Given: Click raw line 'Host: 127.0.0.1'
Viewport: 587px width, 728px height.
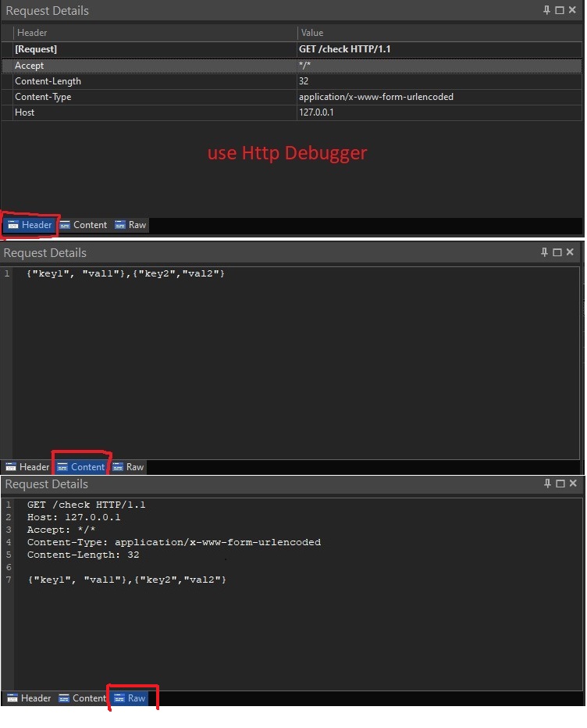Looking at the screenshot, I should tap(74, 517).
